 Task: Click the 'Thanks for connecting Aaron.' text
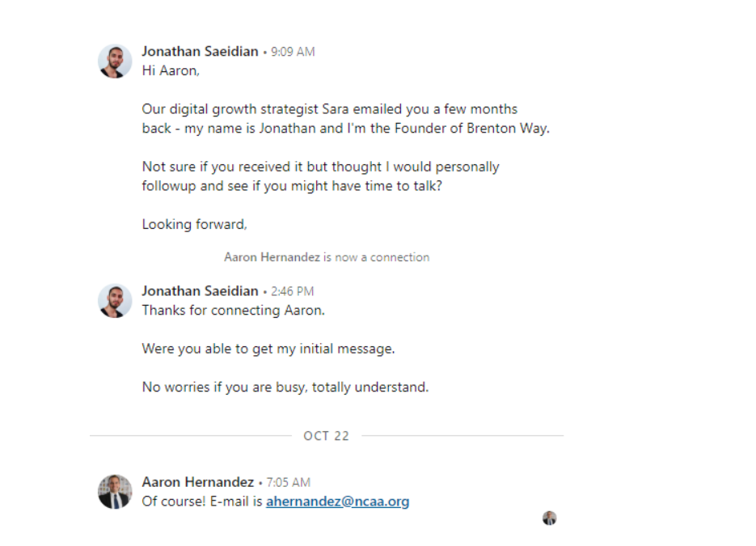[x=234, y=311]
